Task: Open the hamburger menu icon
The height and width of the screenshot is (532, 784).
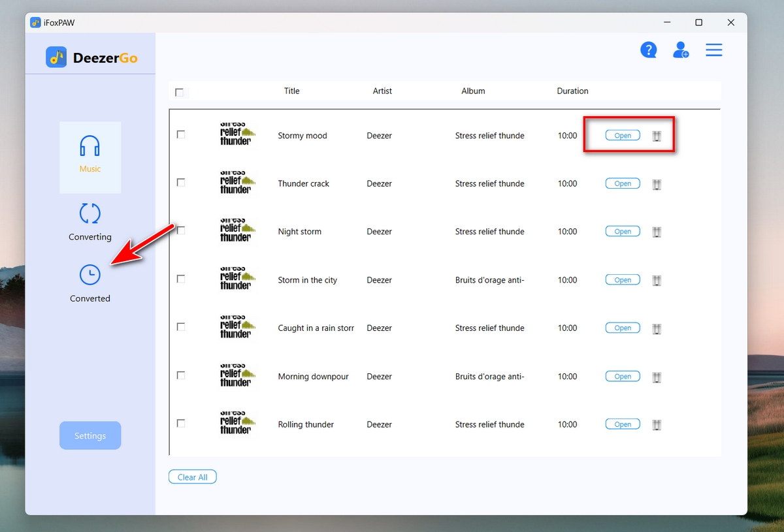Action: (713, 50)
